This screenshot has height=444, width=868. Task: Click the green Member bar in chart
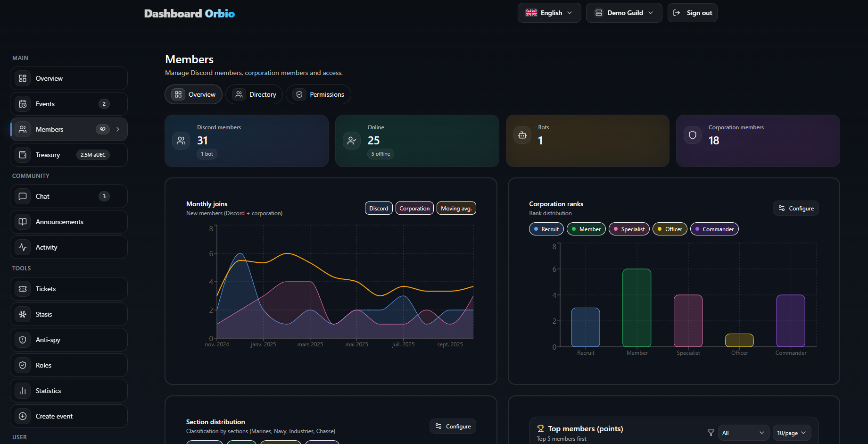[637, 308]
